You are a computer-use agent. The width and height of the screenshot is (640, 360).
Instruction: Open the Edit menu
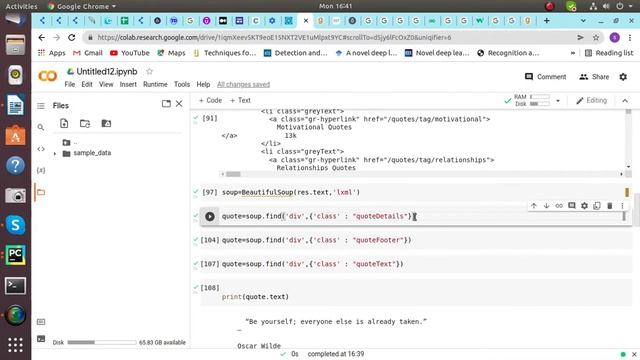click(87, 84)
